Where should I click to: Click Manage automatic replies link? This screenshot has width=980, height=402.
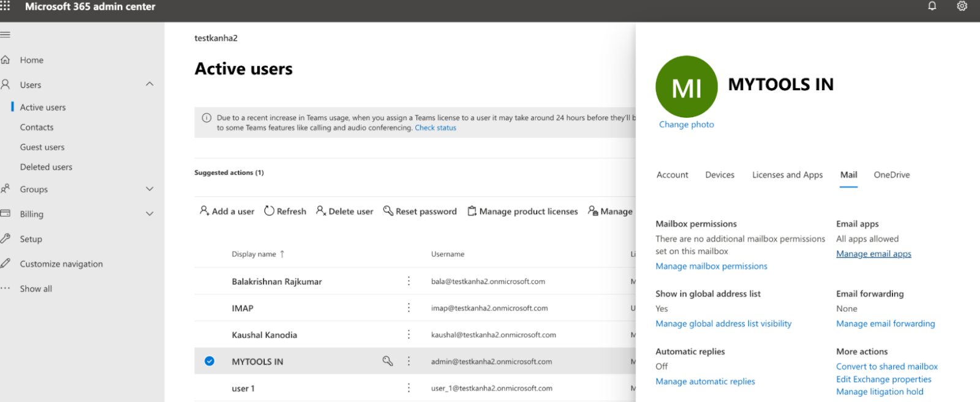[705, 381]
